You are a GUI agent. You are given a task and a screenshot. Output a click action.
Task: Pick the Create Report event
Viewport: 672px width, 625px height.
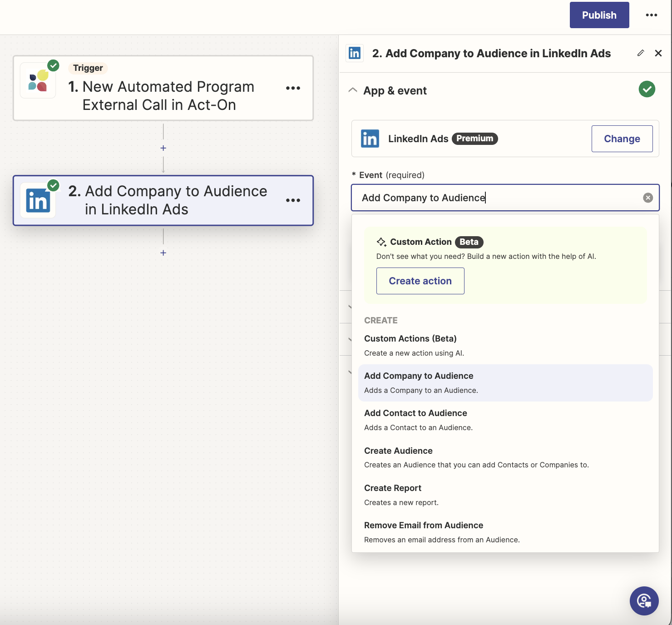click(505, 495)
